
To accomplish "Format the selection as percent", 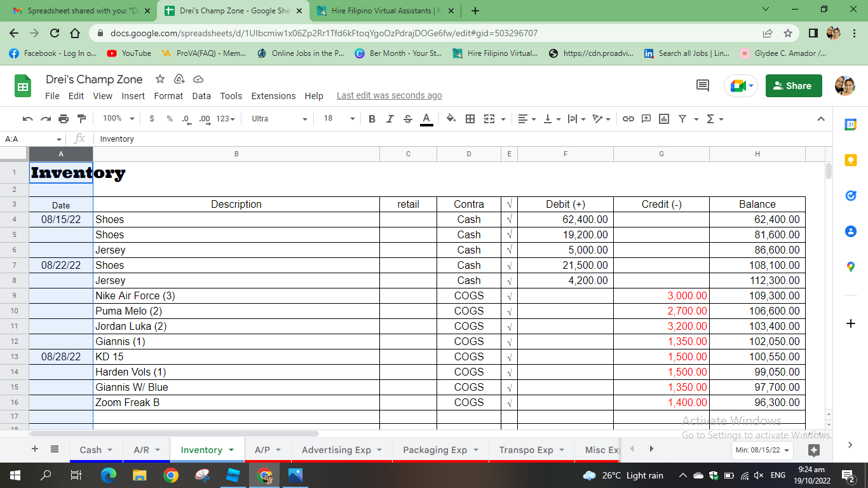I will (x=170, y=119).
